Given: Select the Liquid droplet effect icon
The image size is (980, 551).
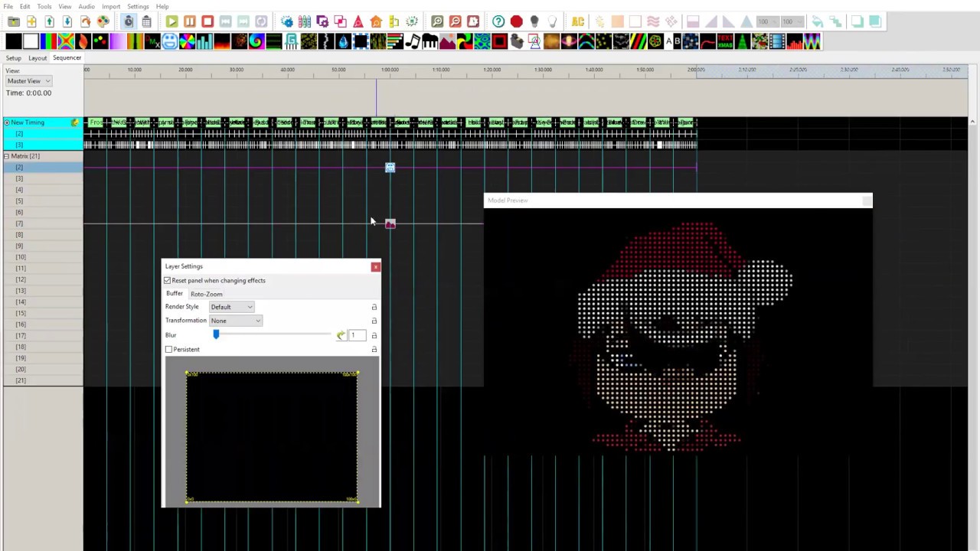Looking at the screenshot, I should coord(343,41).
